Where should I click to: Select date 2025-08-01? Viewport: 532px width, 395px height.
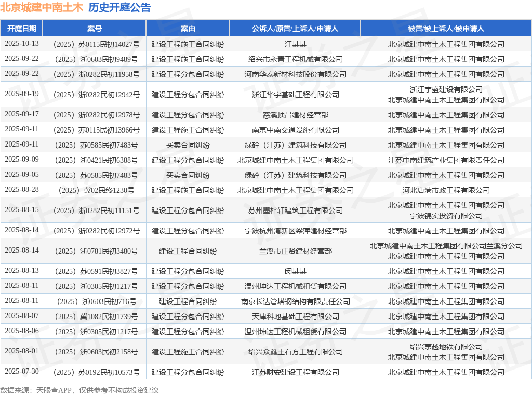click(x=22, y=351)
